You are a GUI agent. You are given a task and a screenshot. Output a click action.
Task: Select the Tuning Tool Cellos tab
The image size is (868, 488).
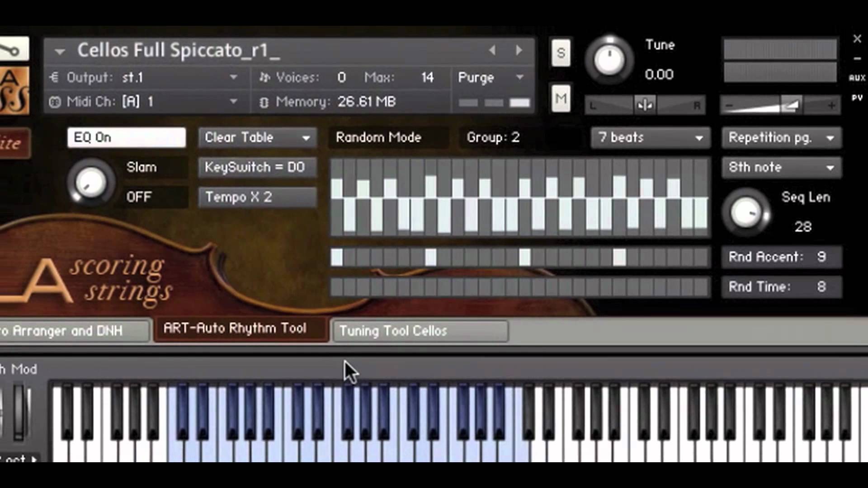click(x=419, y=331)
